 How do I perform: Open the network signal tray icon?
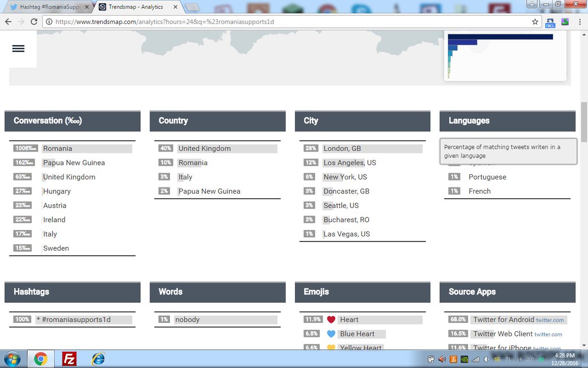pyautogui.click(x=475, y=359)
